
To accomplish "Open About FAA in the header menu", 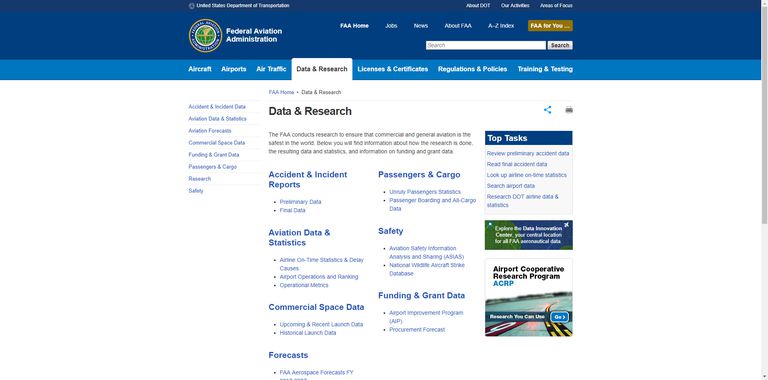I will [x=458, y=25].
